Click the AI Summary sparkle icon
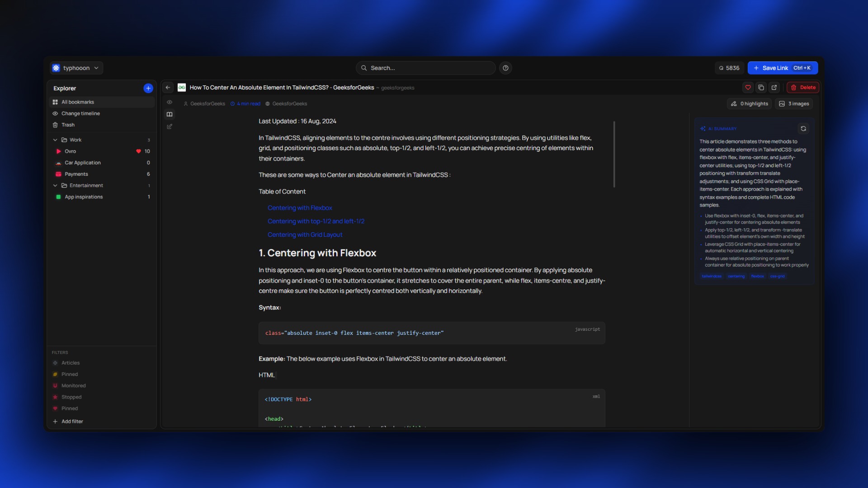The width and height of the screenshot is (868, 488). 703,129
